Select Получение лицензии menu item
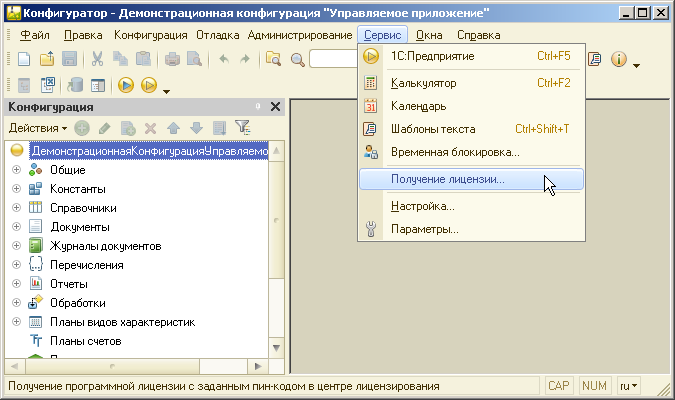The width and height of the screenshot is (675, 400). coord(447,180)
